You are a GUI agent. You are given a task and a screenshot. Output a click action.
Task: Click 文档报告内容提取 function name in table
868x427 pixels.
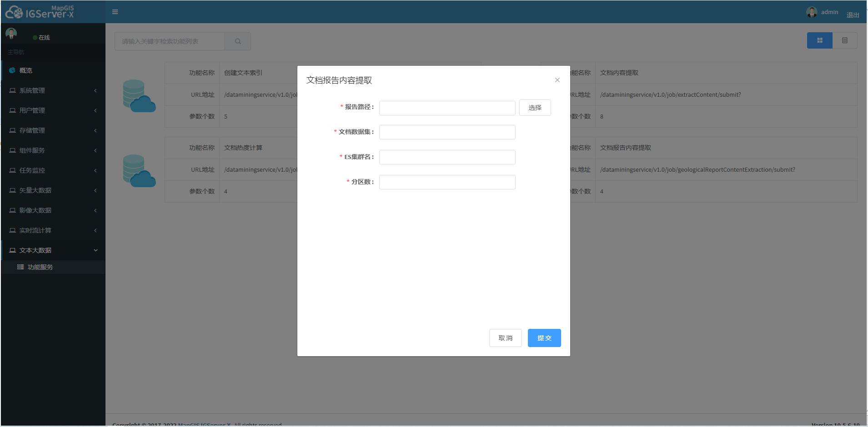[626, 148]
